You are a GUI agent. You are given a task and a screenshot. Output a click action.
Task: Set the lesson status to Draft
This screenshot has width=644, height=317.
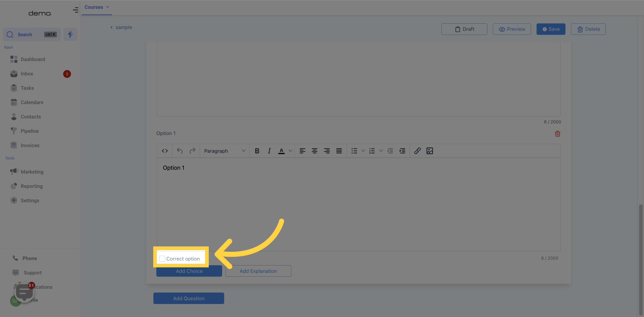464,29
